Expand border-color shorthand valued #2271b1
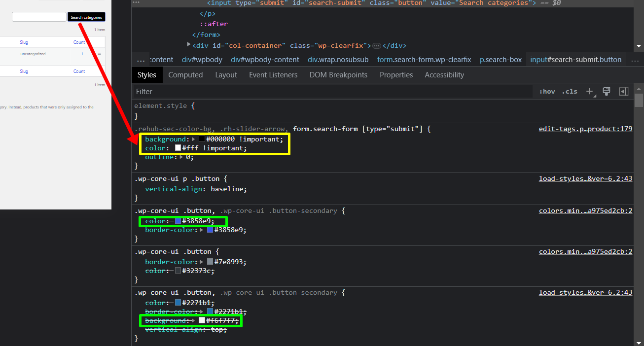Screen dimensions: 644x346 [202, 312]
